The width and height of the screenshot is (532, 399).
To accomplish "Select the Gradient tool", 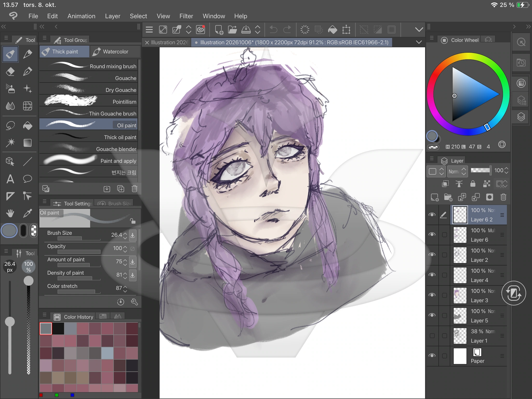I will click(28, 143).
